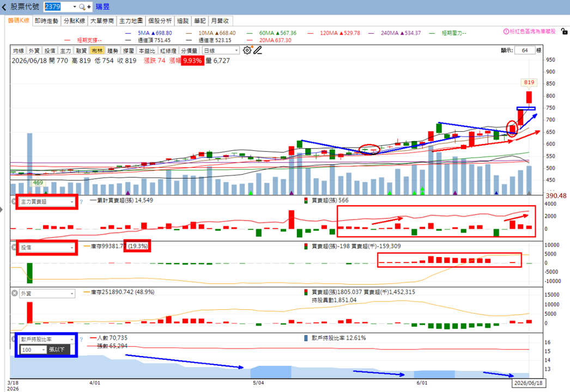The image size is (570, 392).
Task: Click the magnifier search icon by stock code
Action: pos(82,7)
